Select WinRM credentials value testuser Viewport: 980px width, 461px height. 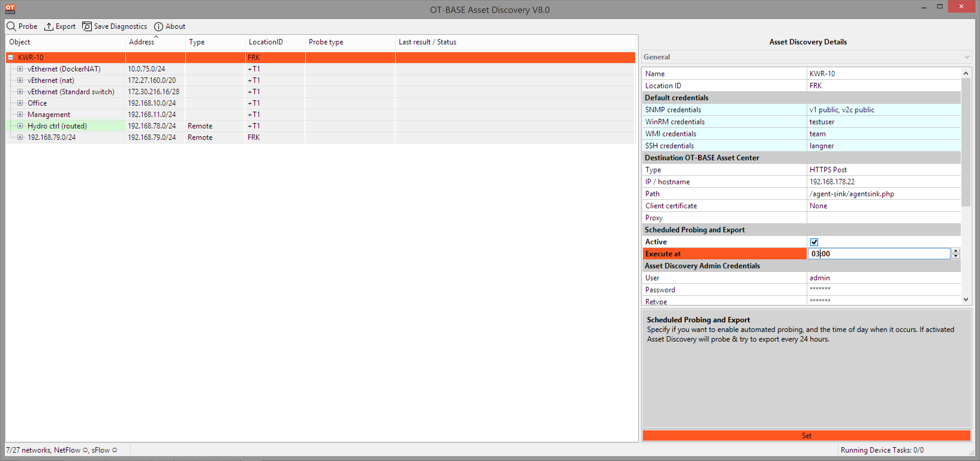click(x=822, y=122)
